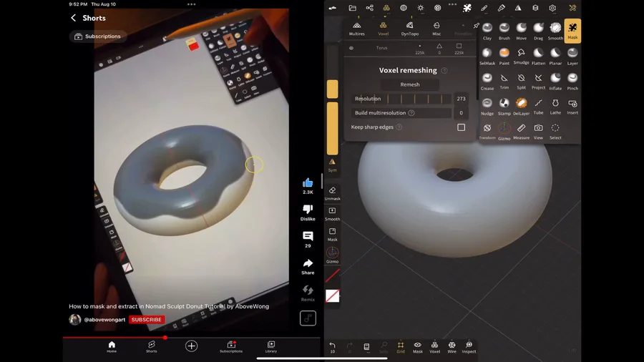Open the layers stack menu
Image resolution: width=644 pixels, height=362 pixels.
pyautogui.click(x=535, y=8)
